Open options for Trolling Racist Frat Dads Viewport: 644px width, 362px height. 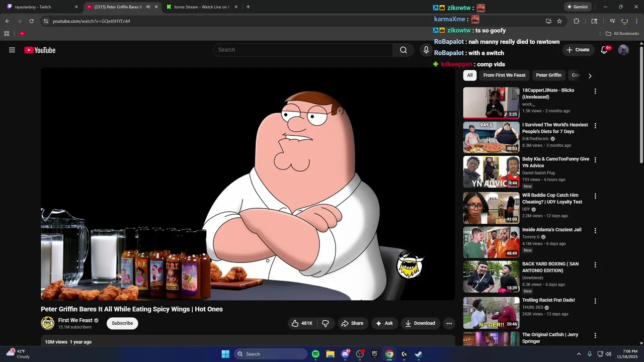point(595,301)
